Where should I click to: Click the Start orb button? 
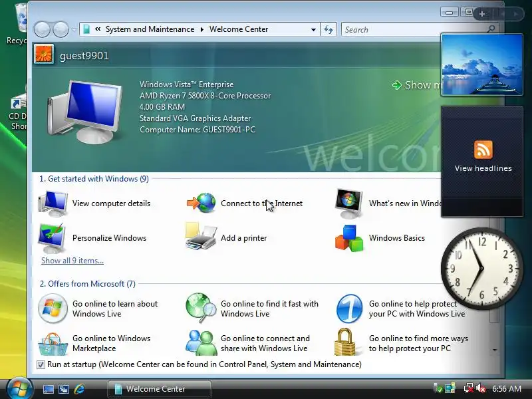[19, 388]
